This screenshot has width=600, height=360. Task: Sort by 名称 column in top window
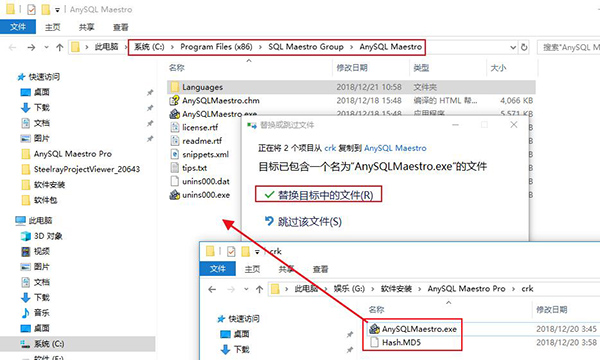(x=177, y=68)
